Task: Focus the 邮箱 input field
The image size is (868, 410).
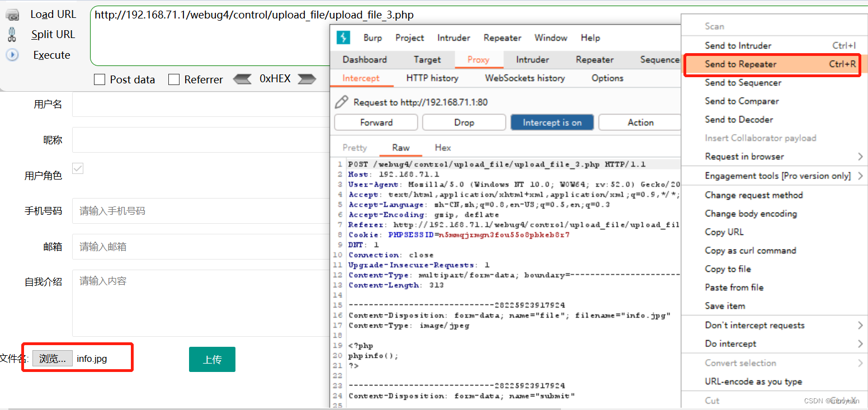Action: (x=201, y=247)
